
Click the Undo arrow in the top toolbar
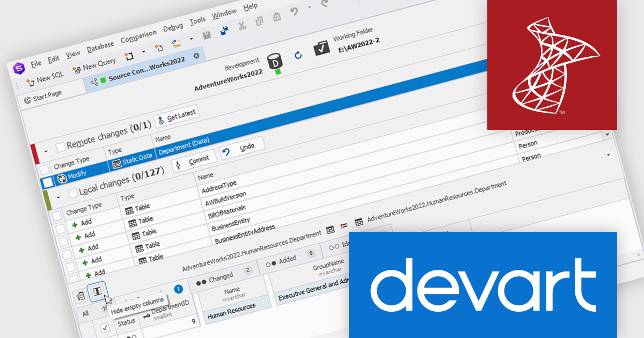point(294,11)
